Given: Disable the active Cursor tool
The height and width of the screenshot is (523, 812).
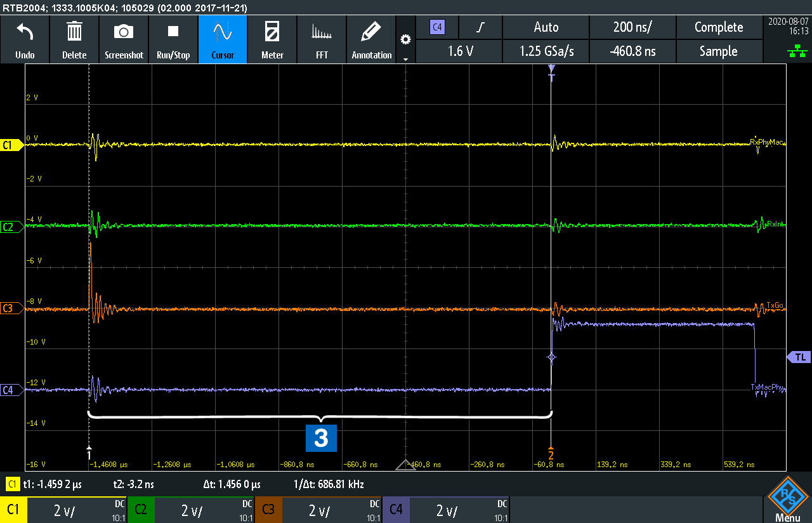Looking at the screenshot, I should [223, 39].
